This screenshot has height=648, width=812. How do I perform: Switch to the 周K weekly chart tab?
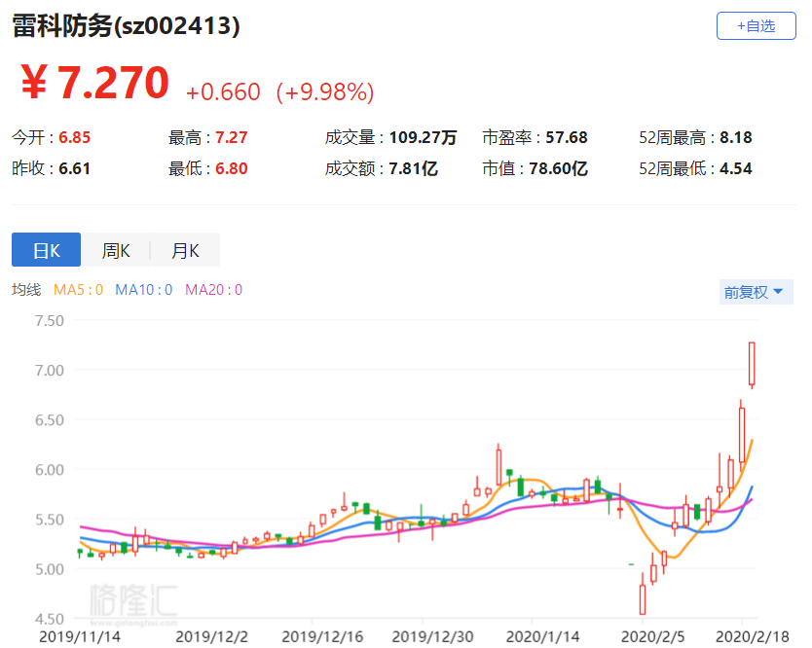pos(116,250)
